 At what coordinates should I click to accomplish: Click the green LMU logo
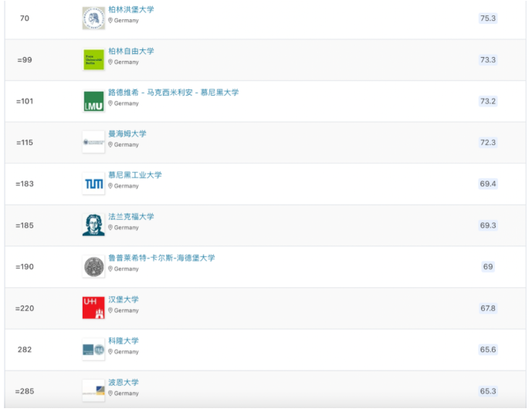click(93, 101)
